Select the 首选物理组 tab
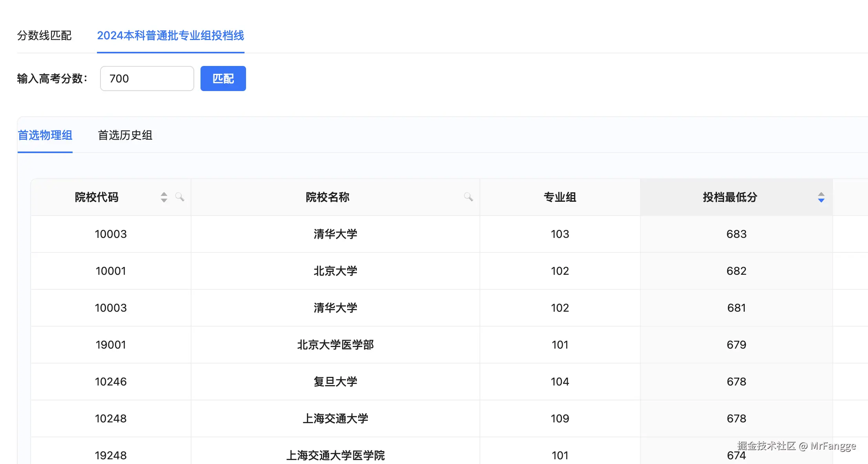The image size is (868, 464). point(45,135)
